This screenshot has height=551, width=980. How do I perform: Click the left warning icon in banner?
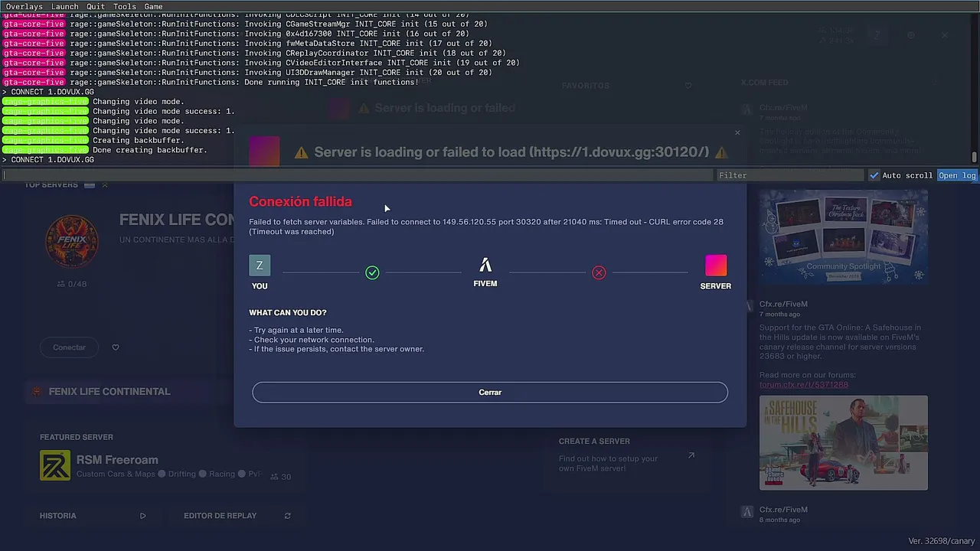[x=302, y=152]
